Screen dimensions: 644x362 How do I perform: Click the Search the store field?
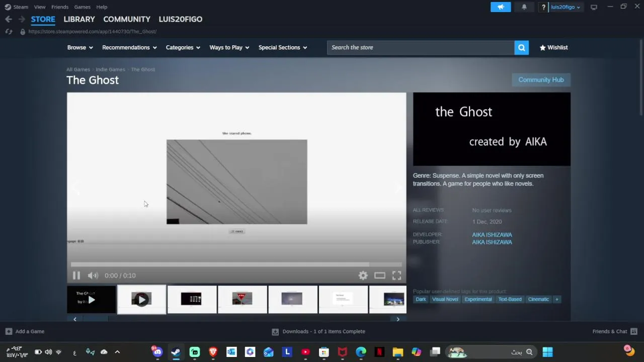[x=421, y=47]
